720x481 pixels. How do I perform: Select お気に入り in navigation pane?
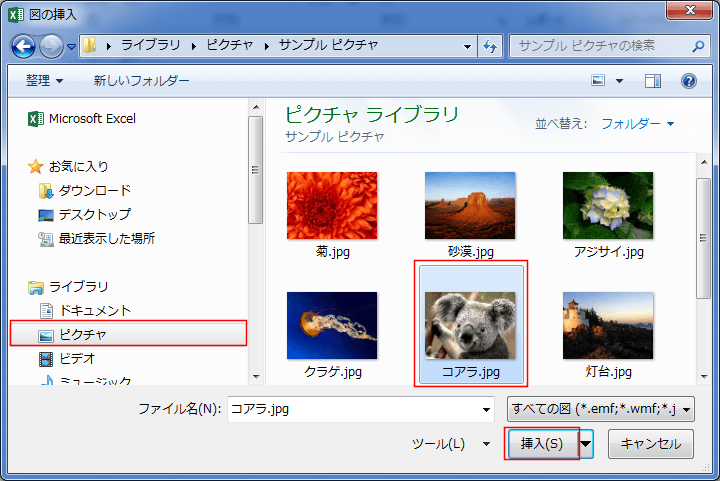pos(78,166)
